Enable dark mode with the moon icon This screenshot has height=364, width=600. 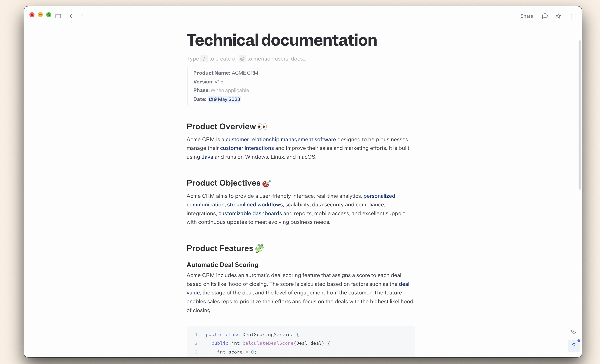574,331
